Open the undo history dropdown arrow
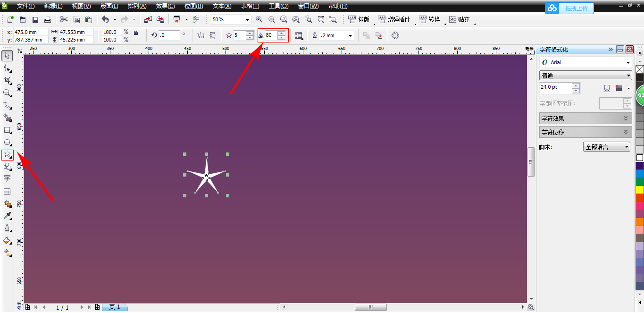The image size is (644, 313). tap(115, 19)
